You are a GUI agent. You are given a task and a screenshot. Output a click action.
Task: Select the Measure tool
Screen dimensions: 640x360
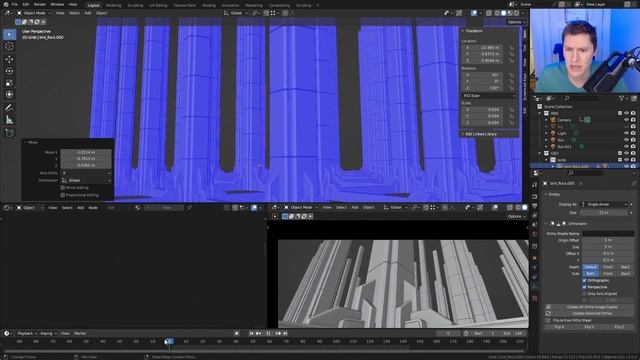pyautogui.click(x=9, y=120)
